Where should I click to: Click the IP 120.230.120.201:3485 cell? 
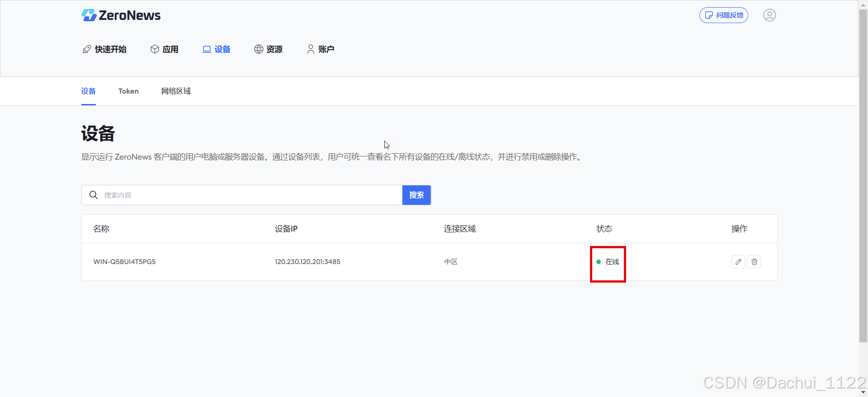click(x=307, y=262)
